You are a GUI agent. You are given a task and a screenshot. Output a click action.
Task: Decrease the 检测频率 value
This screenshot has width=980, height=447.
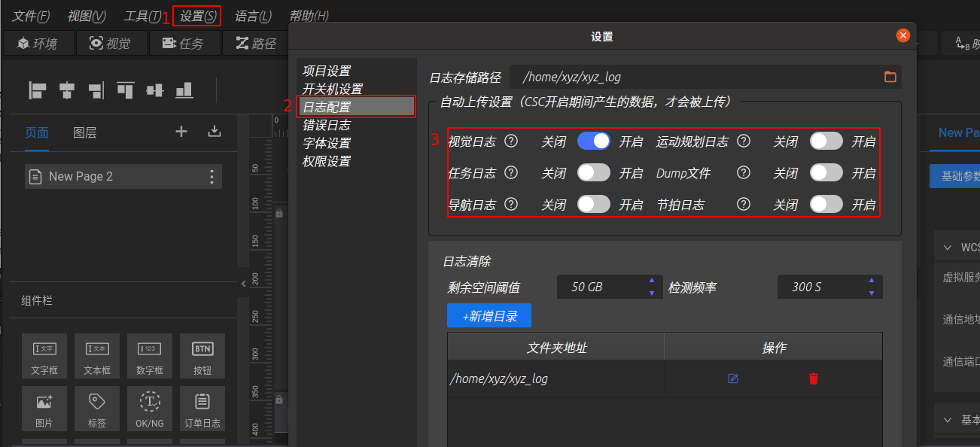872,293
